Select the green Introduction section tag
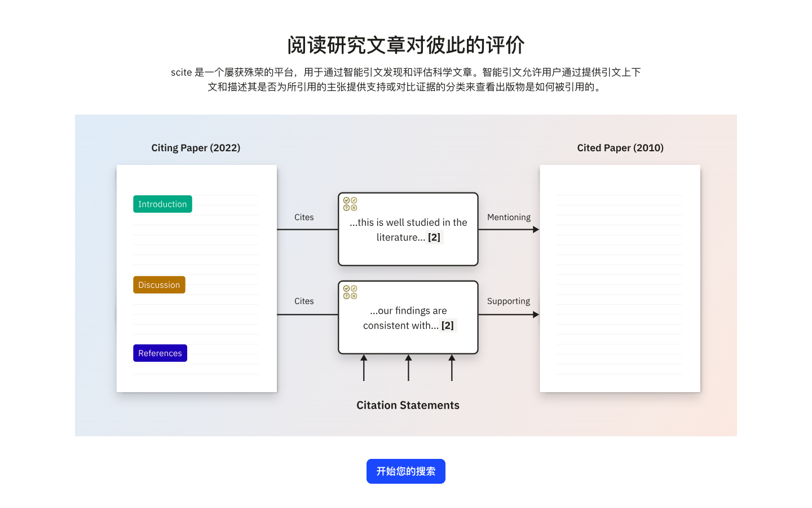Screen dimensions: 812x508 click(x=162, y=204)
